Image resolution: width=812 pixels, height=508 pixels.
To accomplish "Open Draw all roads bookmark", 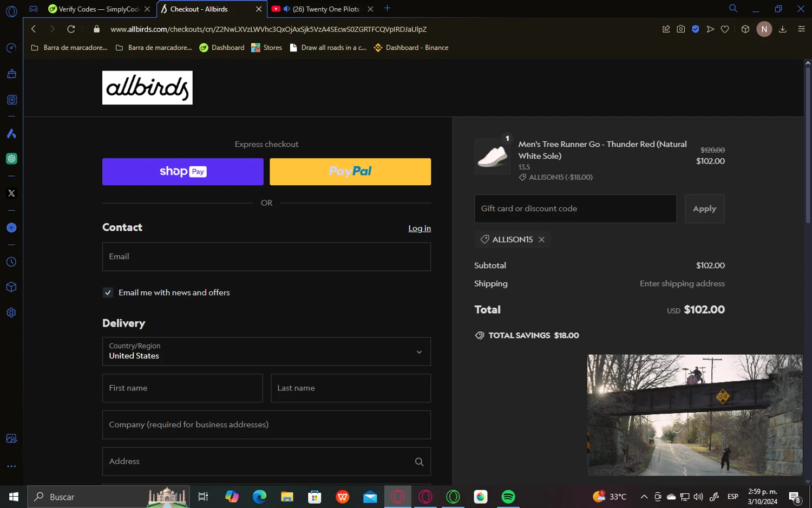I will coord(328,48).
